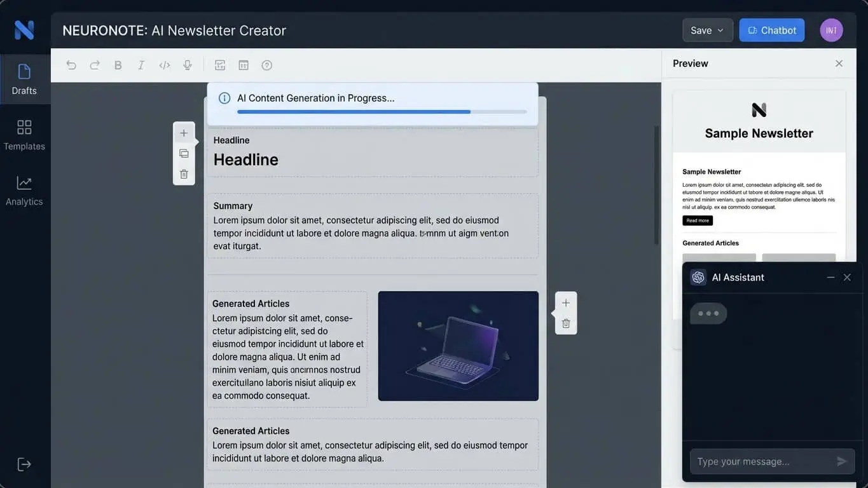Click the logout icon at sidebar bottom
Viewport: 868px width, 488px height.
(24, 464)
